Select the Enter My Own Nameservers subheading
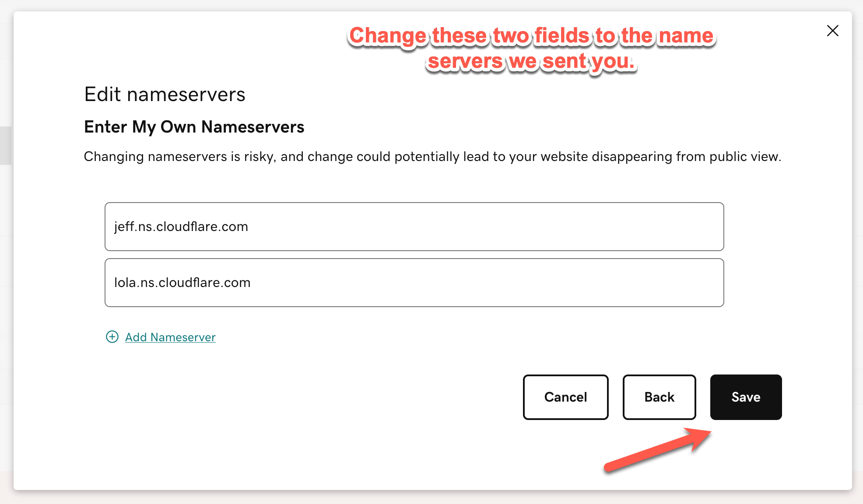Image resolution: width=863 pixels, height=504 pixels. pos(194,127)
